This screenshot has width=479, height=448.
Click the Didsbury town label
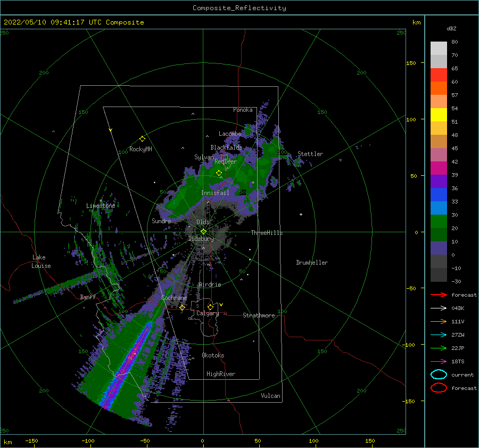click(x=201, y=239)
